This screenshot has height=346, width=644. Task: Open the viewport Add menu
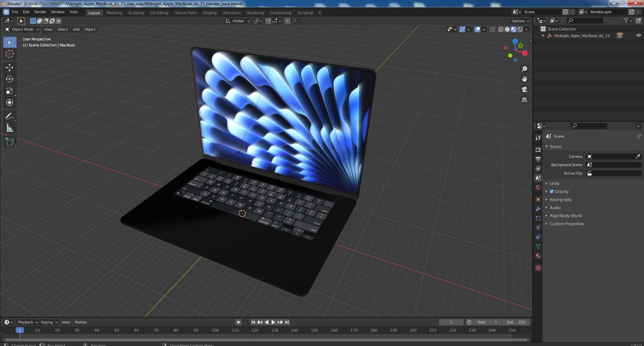pyautogui.click(x=76, y=30)
